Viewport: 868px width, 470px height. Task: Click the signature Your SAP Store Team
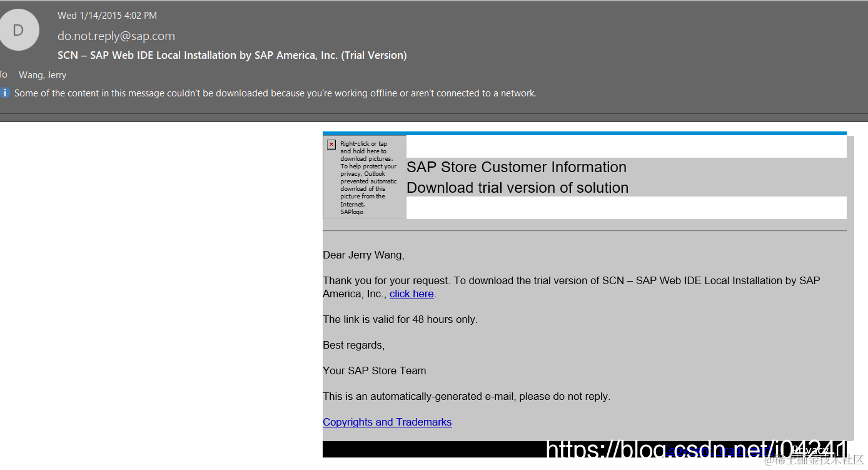[375, 370]
